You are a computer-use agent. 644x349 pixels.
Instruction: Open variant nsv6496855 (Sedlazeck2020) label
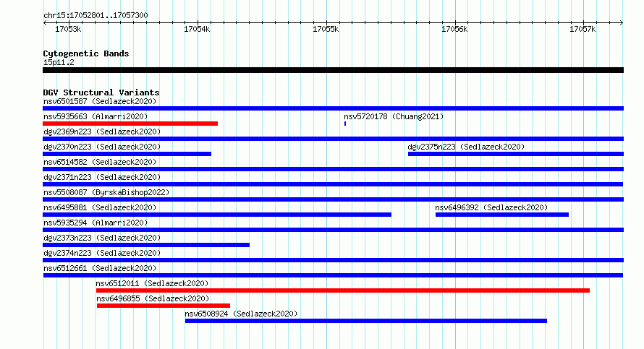coord(153,298)
